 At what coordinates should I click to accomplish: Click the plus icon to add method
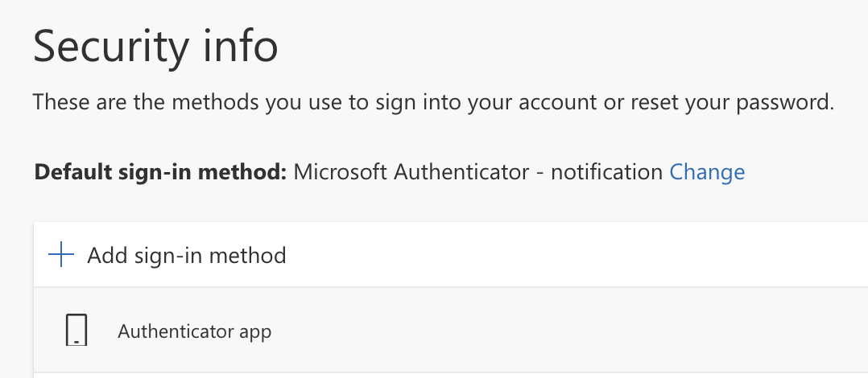(61, 256)
